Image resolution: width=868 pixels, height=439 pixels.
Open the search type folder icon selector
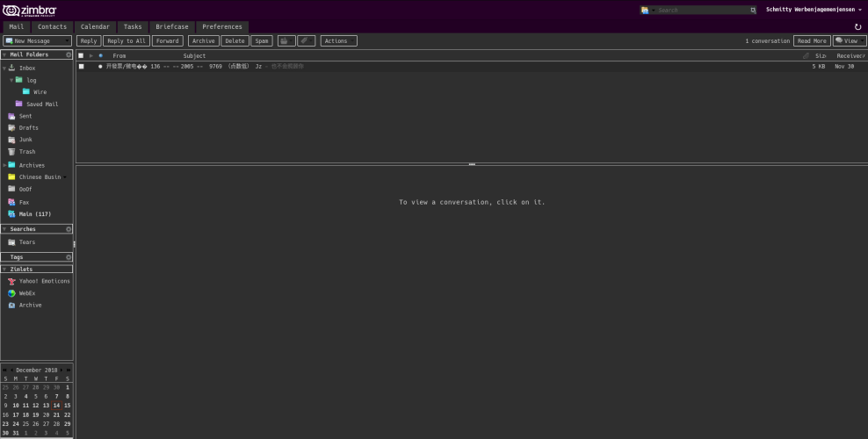(x=647, y=10)
